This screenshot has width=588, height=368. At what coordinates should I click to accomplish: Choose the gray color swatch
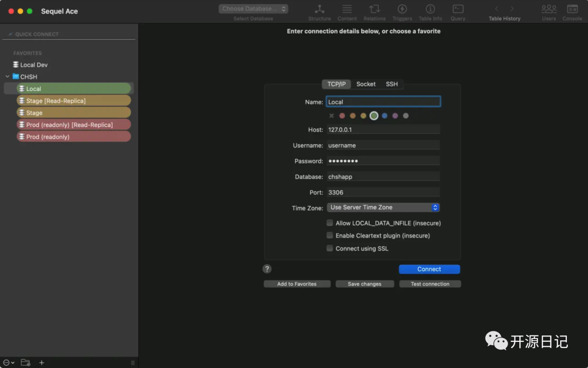click(x=406, y=116)
